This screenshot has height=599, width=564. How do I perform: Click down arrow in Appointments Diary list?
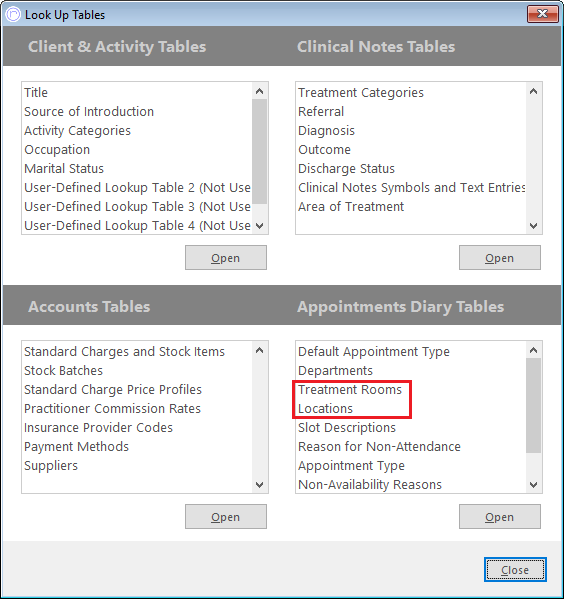(533, 485)
